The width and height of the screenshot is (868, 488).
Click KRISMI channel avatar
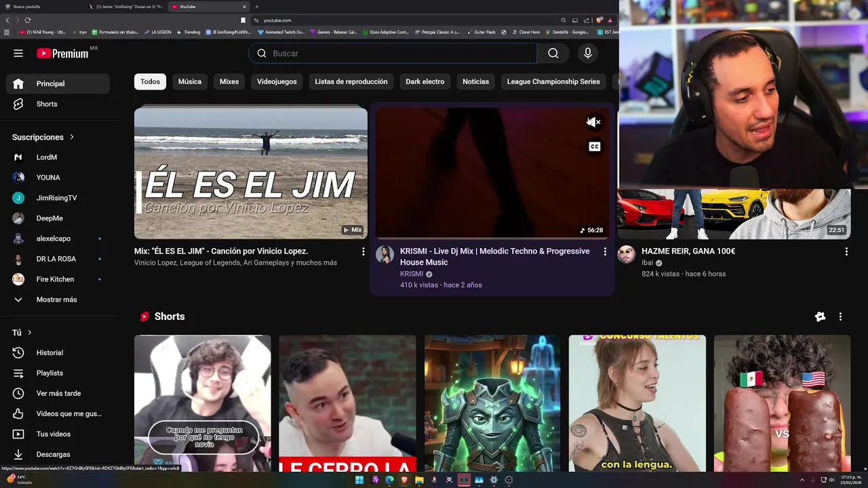pyautogui.click(x=384, y=254)
